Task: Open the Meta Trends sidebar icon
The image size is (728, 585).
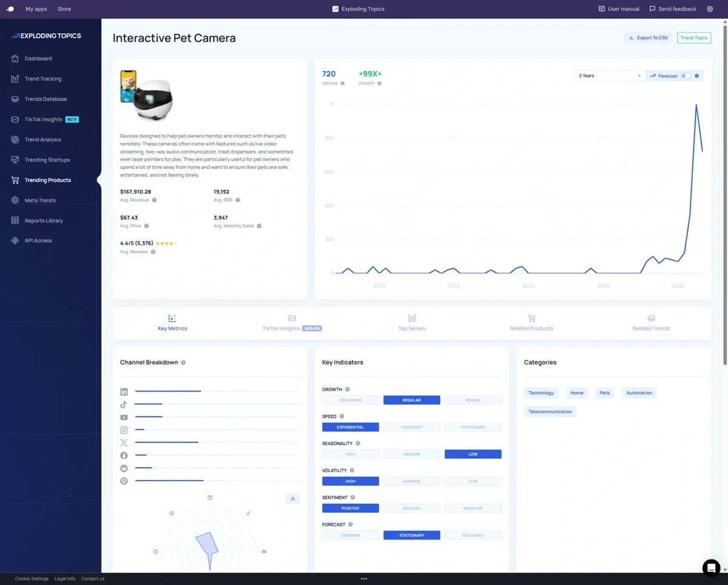Action: click(x=15, y=200)
